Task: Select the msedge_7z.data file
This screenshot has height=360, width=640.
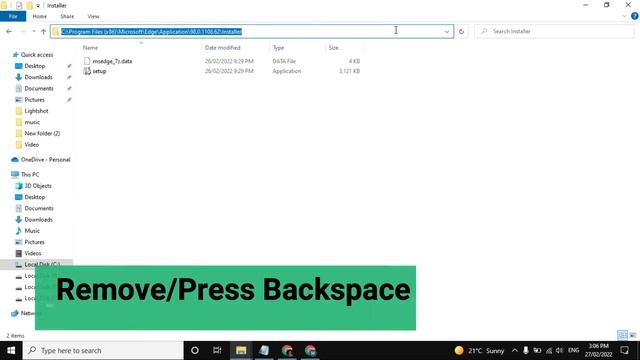Action: [112, 61]
